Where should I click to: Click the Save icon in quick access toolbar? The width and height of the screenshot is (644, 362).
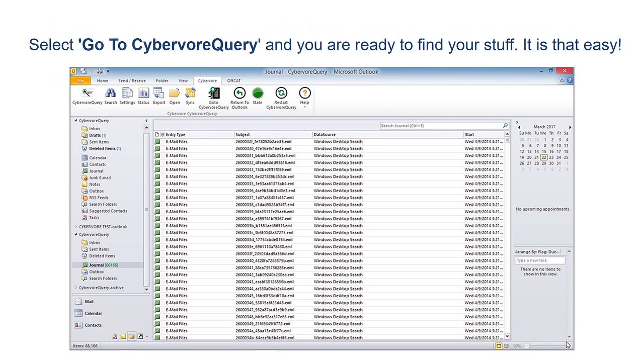coord(84,71)
